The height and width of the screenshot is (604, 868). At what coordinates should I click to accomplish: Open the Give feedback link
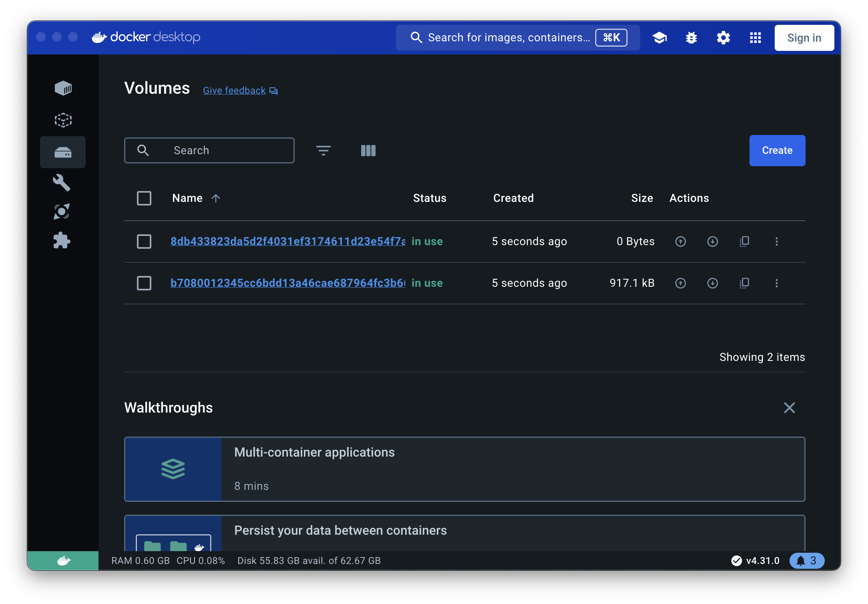point(240,91)
